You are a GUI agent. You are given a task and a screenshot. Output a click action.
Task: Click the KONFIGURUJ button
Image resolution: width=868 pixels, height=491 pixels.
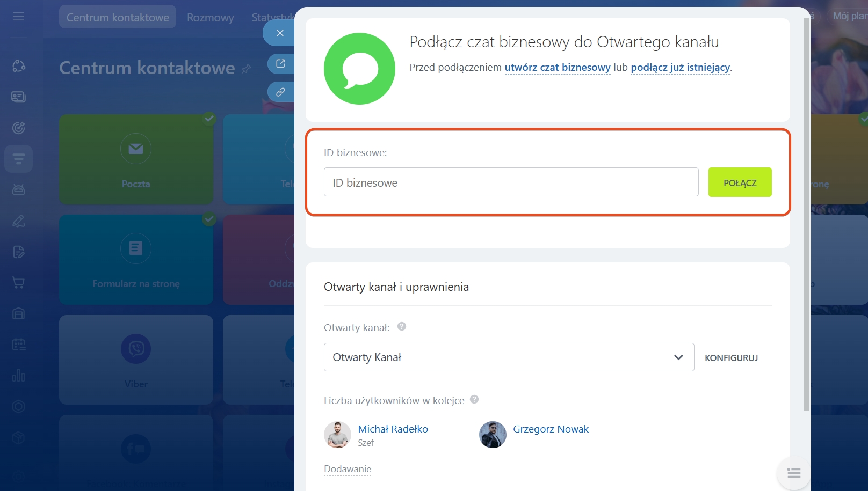pyautogui.click(x=732, y=358)
